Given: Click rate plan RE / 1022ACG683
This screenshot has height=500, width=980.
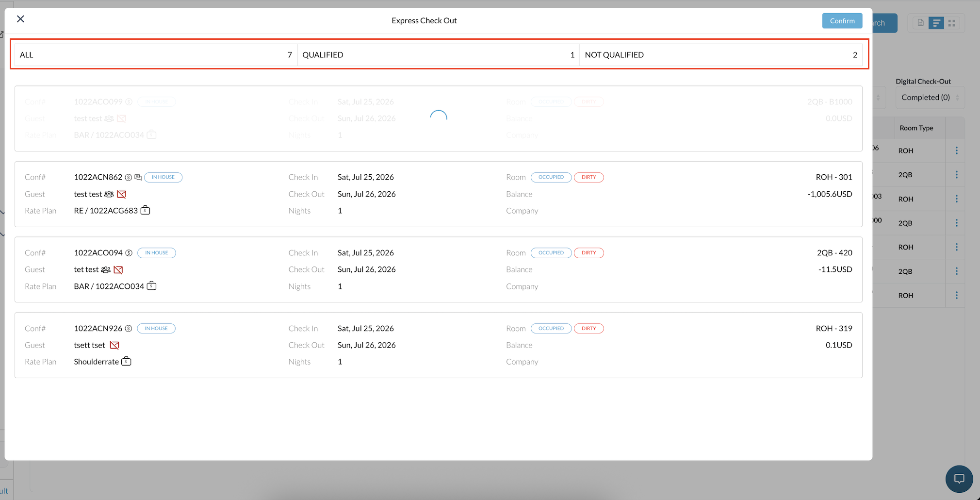Looking at the screenshot, I should tap(106, 211).
